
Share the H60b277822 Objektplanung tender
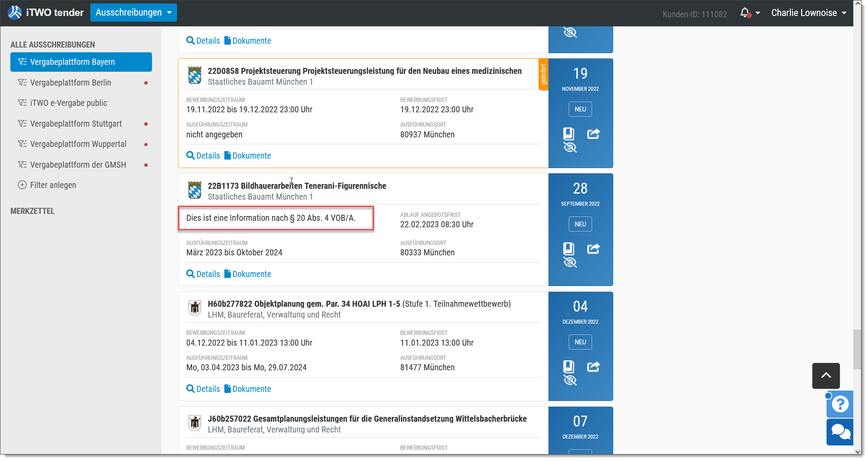(x=593, y=366)
